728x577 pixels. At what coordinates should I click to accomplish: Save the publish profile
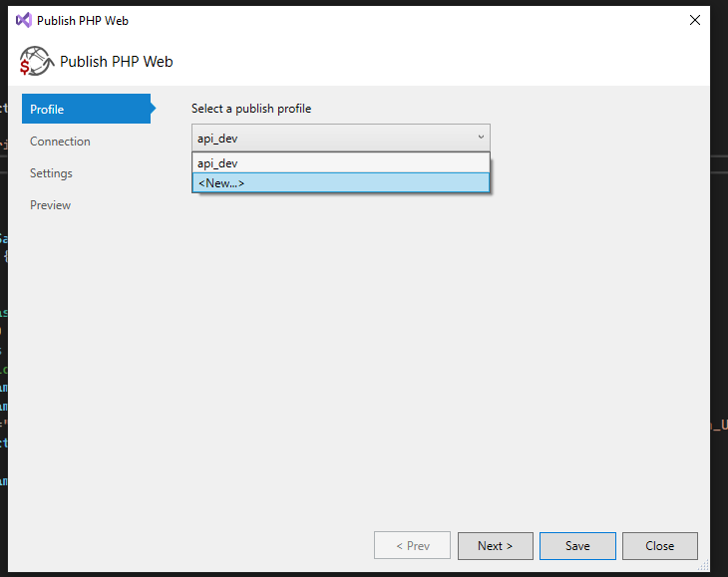(577, 546)
